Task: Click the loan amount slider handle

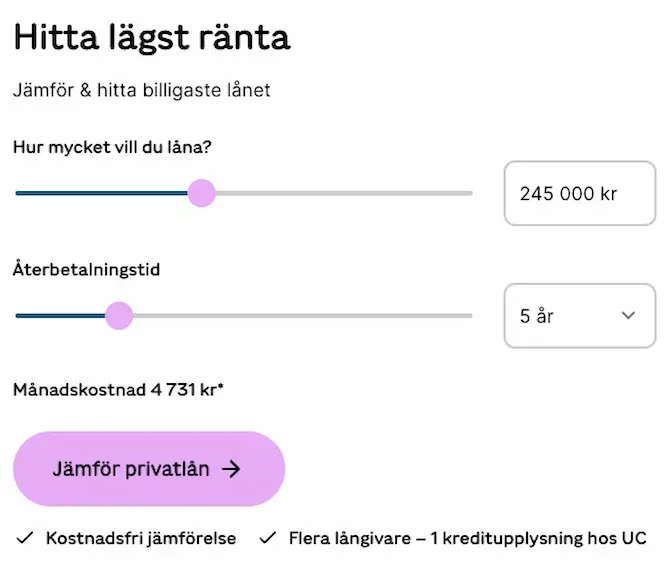Action: tap(202, 193)
